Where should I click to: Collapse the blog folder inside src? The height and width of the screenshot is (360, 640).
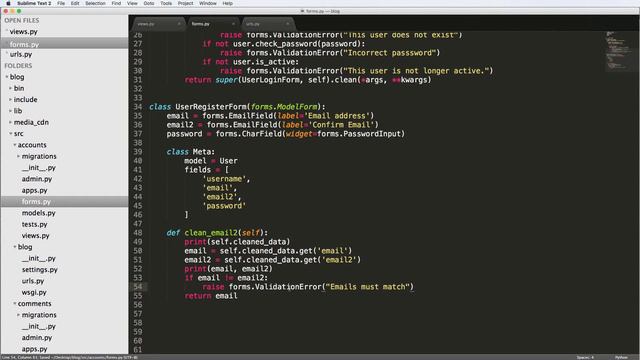coord(15,247)
